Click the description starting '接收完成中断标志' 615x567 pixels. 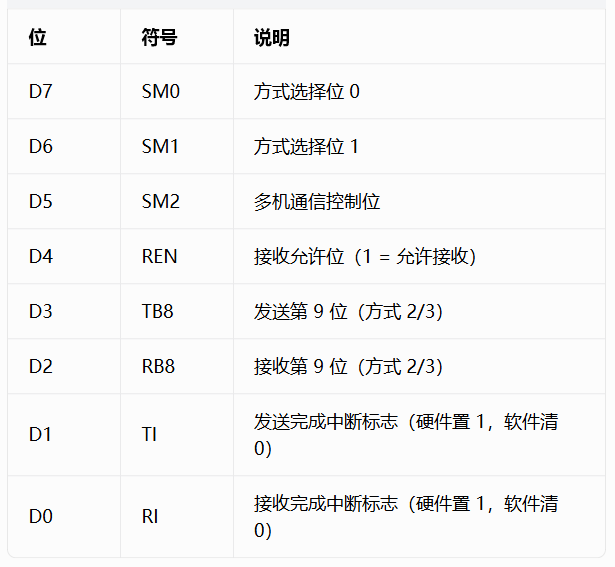coord(406,516)
